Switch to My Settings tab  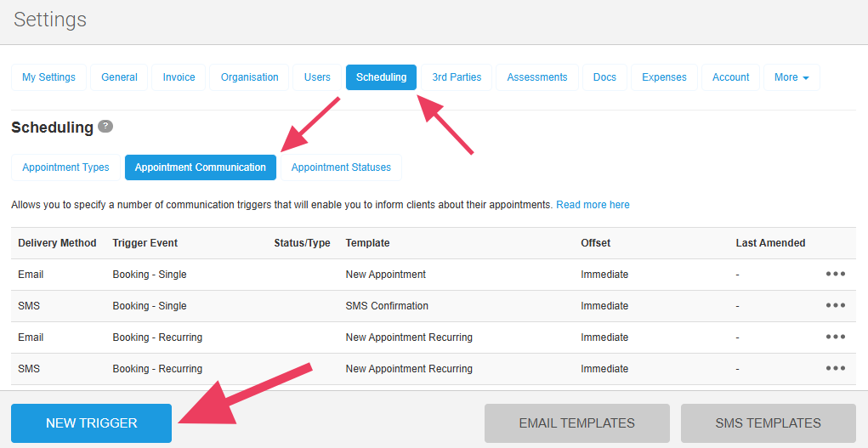[x=48, y=77]
